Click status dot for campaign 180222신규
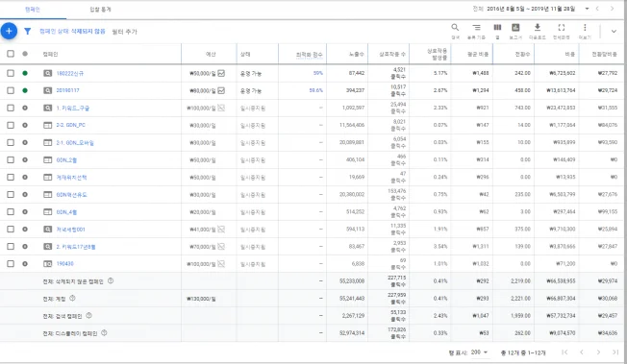The width and height of the screenshot is (627, 364). (25, 73)
